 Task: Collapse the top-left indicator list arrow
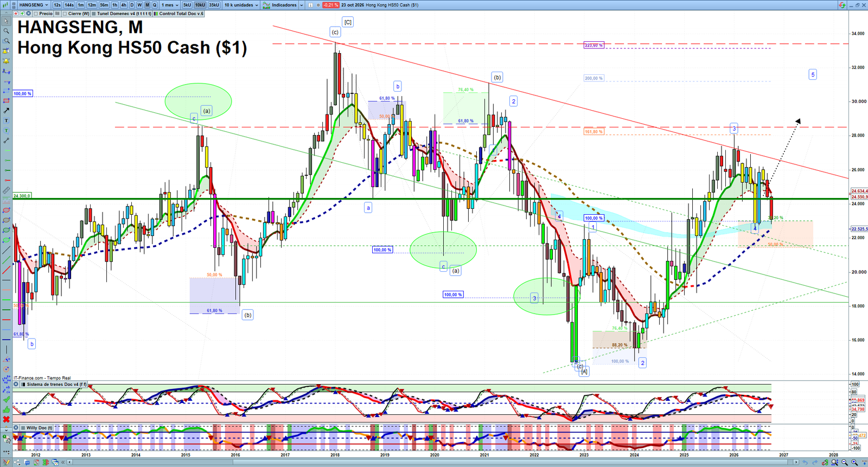coord(6,13)
